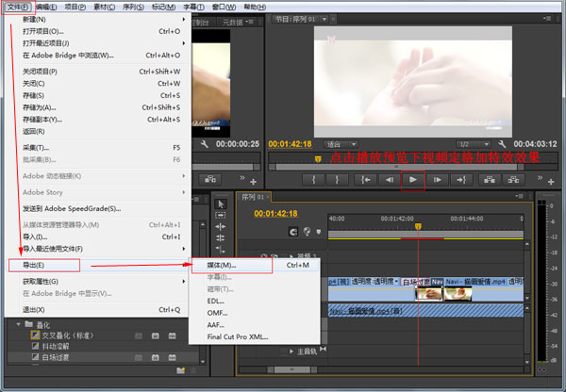This screenshot has width=566, height=392.
Task: Select the 白场过渡 effect item
Action: click(56, 357)
